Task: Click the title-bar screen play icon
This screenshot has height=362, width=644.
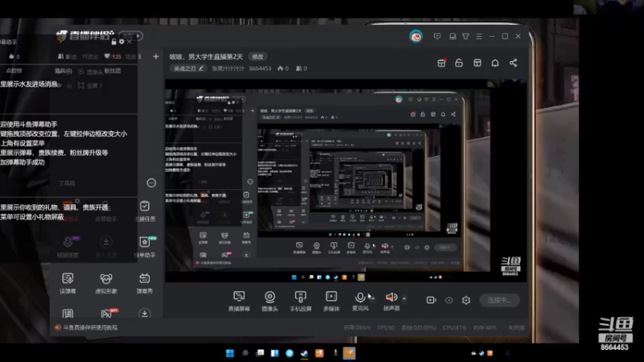Action: click(x=437, y=36)
